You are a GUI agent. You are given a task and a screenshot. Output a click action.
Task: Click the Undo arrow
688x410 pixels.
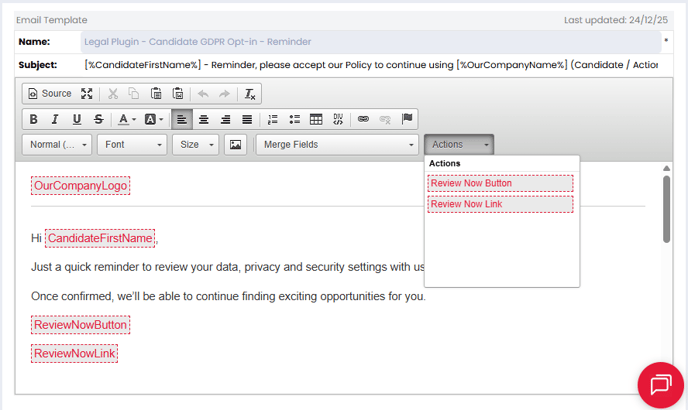[x=203, y=94]
